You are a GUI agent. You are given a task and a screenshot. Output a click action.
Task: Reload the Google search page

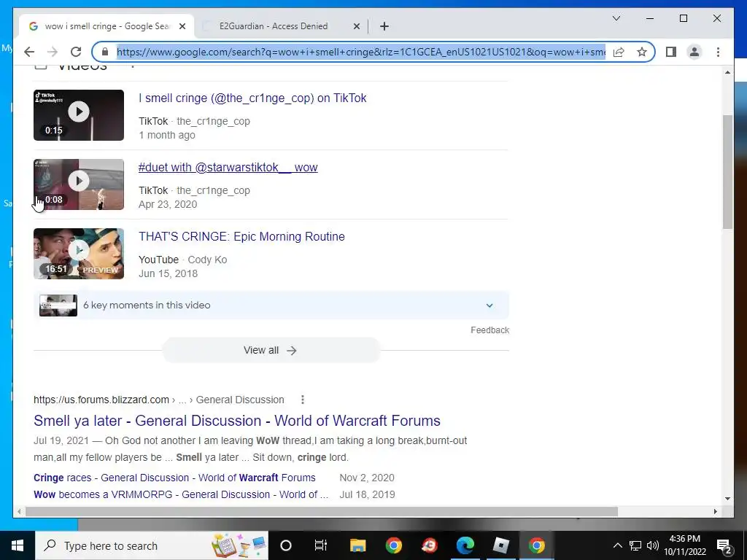pos(76,52)
